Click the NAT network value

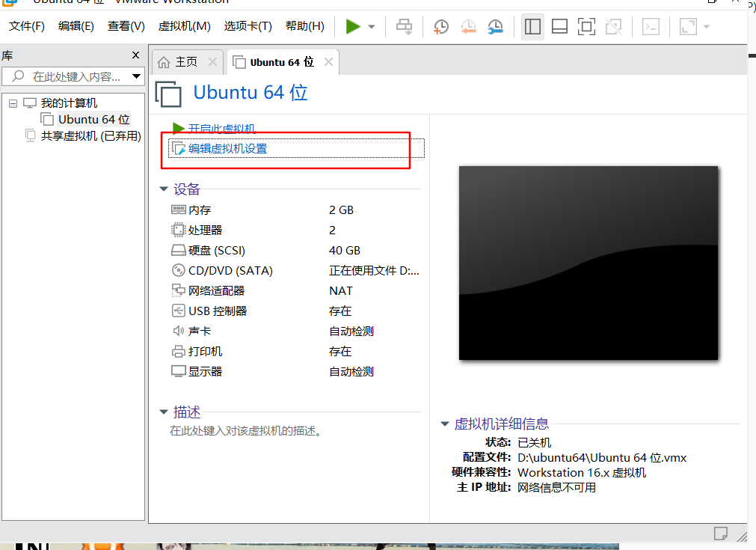pos(341,291)
